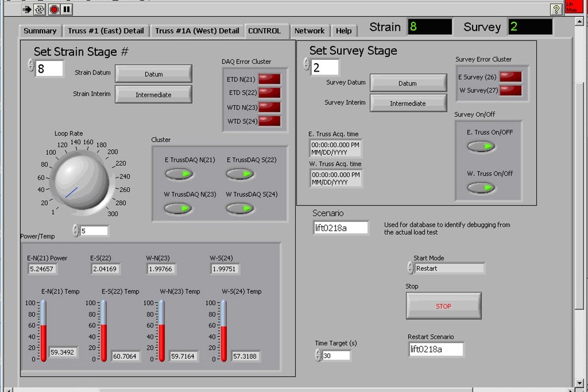
Task: Click the Run arrow in the toolbar
Action: (x=27, y=9)
